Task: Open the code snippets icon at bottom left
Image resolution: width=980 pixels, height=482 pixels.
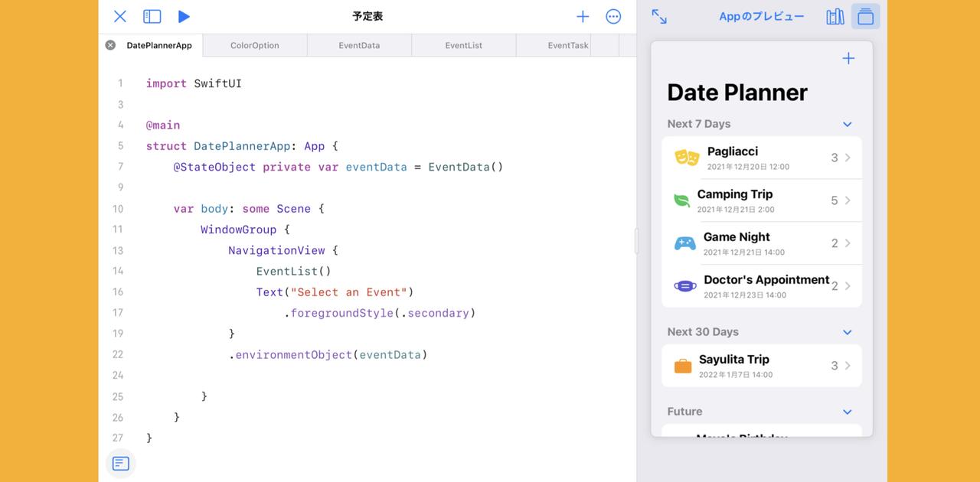Action: tap(120, 463)
